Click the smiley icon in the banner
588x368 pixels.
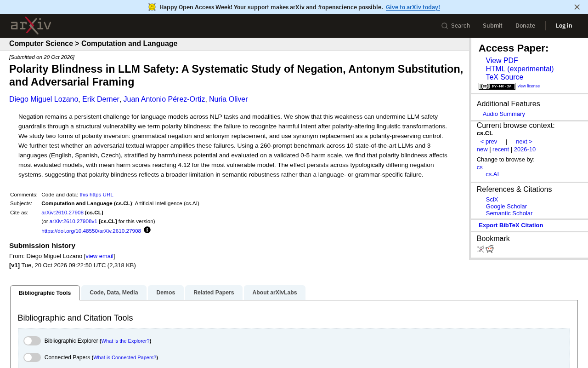tap(152, 7)
